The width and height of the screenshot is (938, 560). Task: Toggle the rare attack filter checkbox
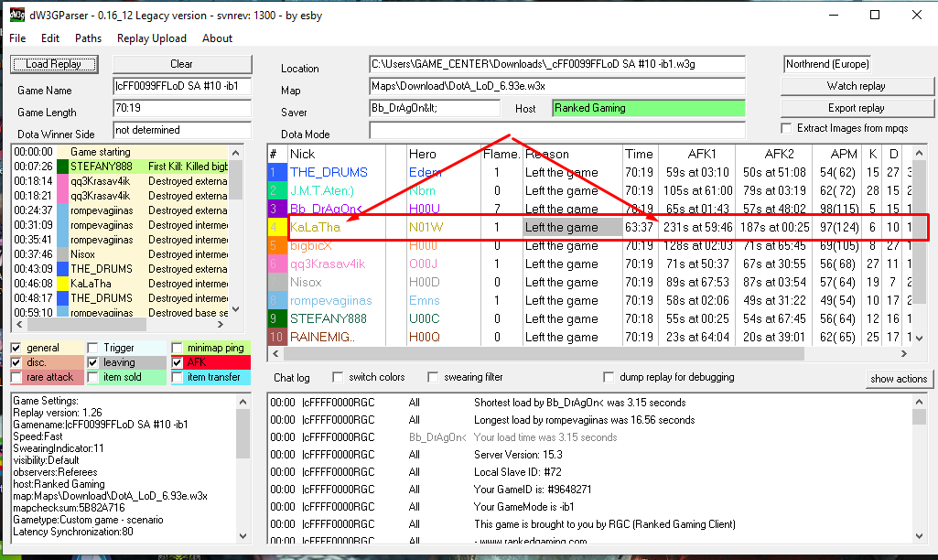tap(16, 378)
